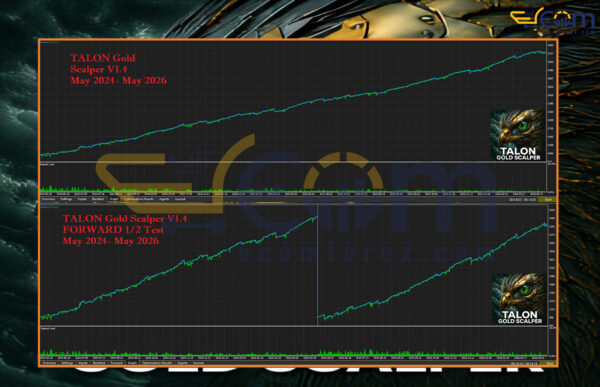600x387 pixels.
Task: Open the Backtest tab in the upper tester panel
Action: coord(98,199)
